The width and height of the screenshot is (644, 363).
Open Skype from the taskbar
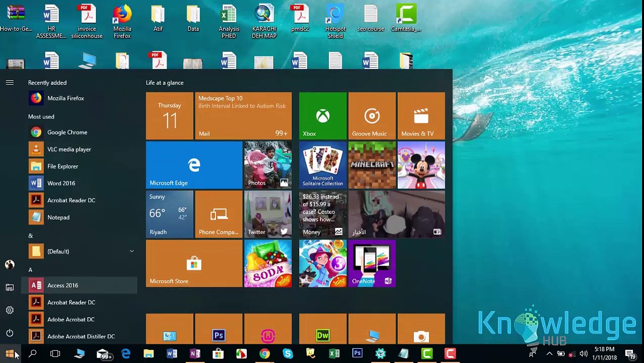[288, 354]
